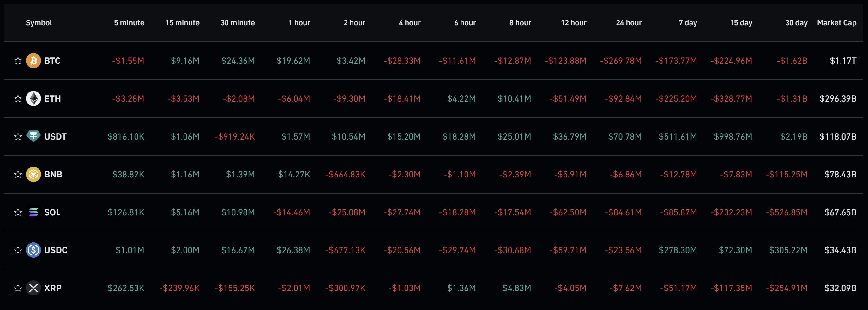Click the Ethereum coin logo

coord(33,98)
